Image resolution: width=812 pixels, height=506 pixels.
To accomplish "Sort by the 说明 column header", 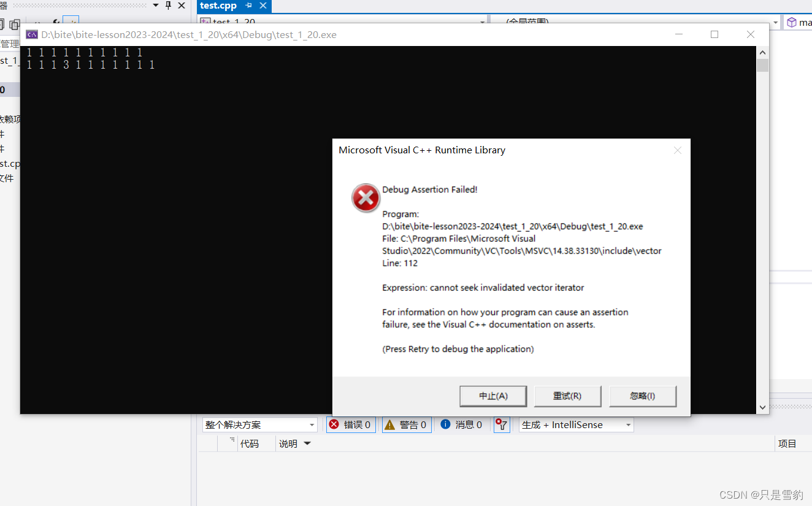I will (288, 443).
